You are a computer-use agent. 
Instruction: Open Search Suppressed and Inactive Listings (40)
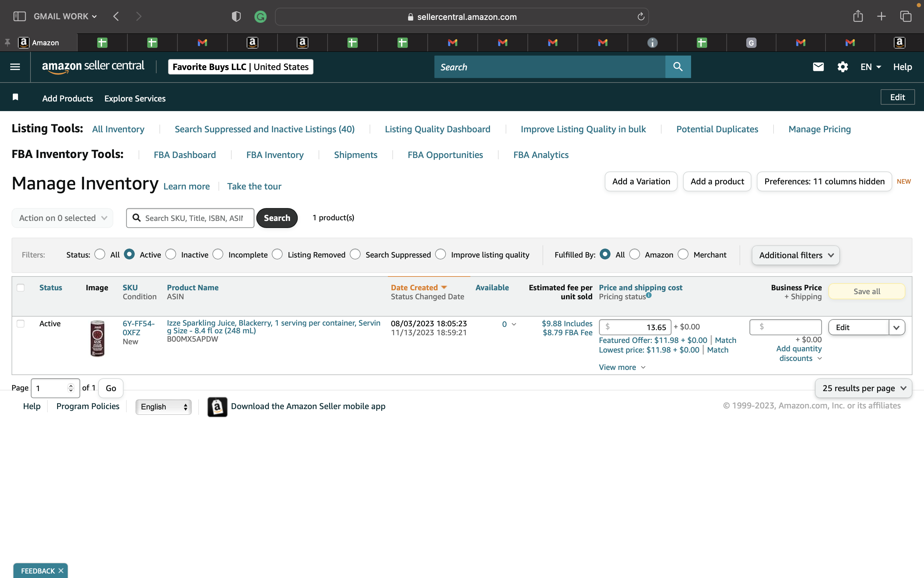pos(265,129)
